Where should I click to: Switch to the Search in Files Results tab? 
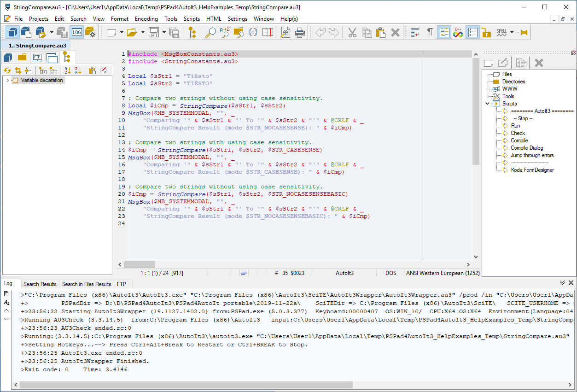[87, 284]
